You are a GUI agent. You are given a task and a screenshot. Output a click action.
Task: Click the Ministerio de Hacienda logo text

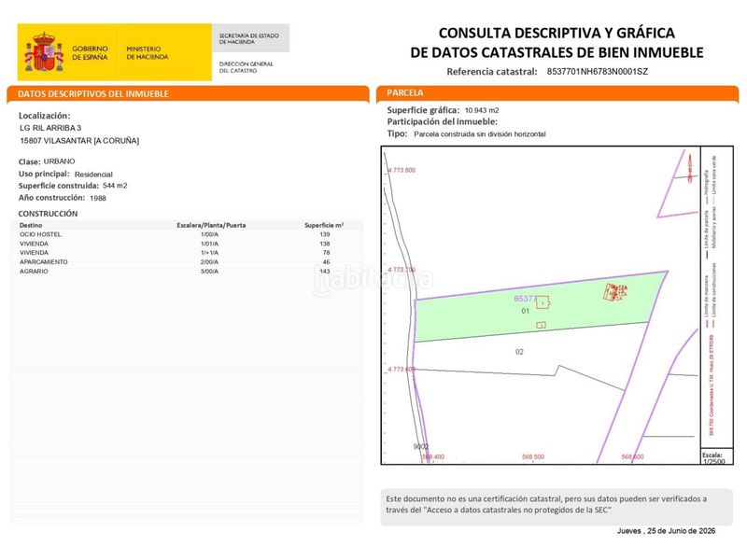tap(148, 53)
